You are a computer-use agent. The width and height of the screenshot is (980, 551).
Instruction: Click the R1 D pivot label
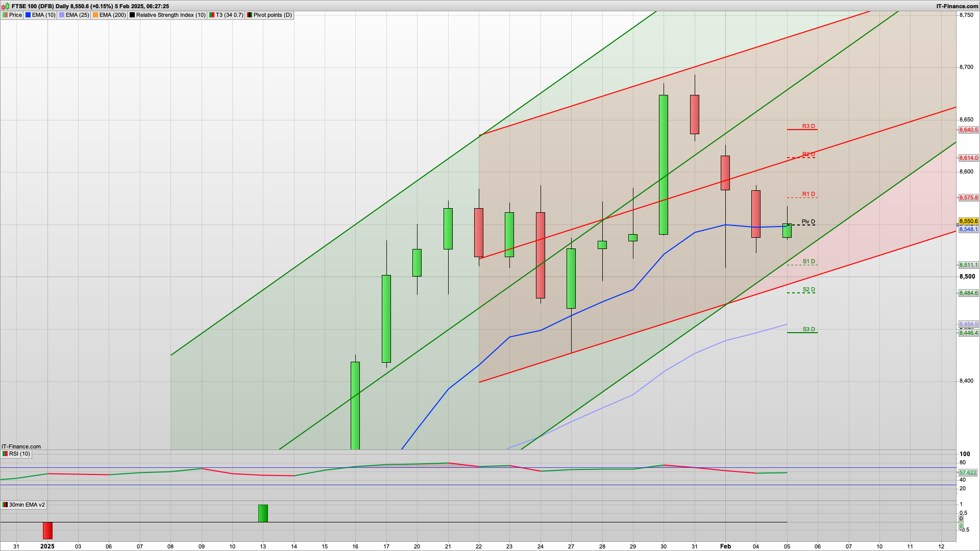[x=808, y=194]
